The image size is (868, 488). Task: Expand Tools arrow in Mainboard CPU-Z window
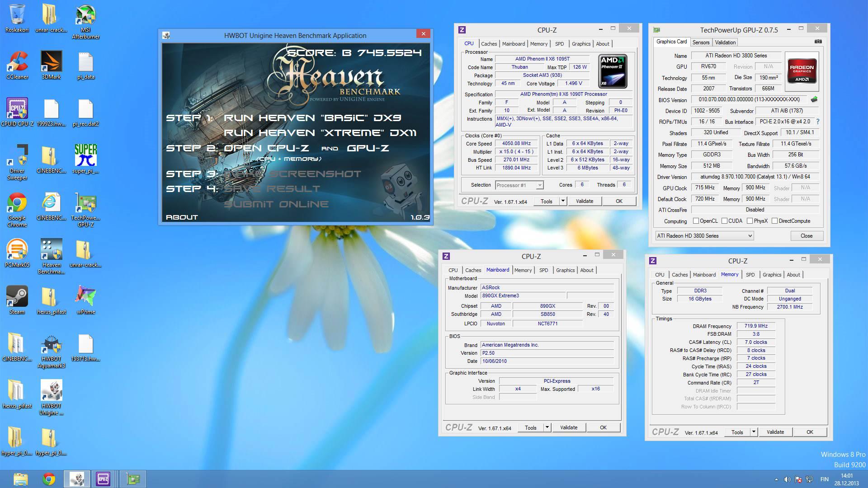tap(547, 427)
